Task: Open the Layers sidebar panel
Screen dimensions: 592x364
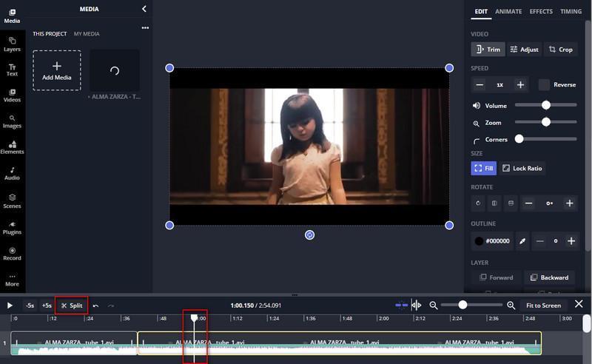Action: coord(12,44)
